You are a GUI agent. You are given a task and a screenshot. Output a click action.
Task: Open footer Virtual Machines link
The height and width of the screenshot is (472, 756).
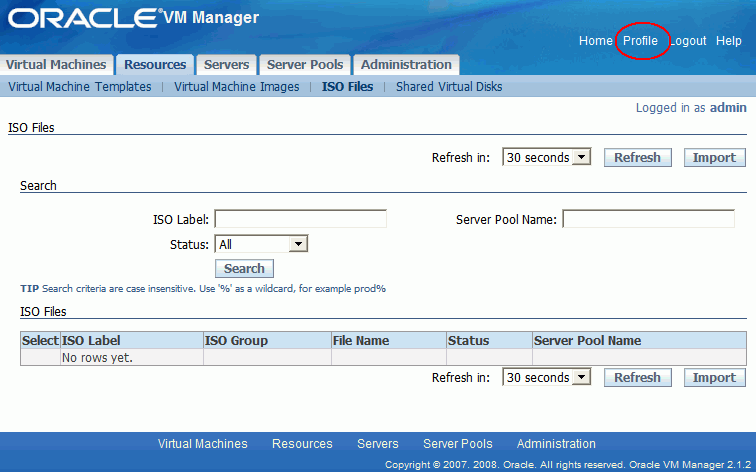coord(202,444)
